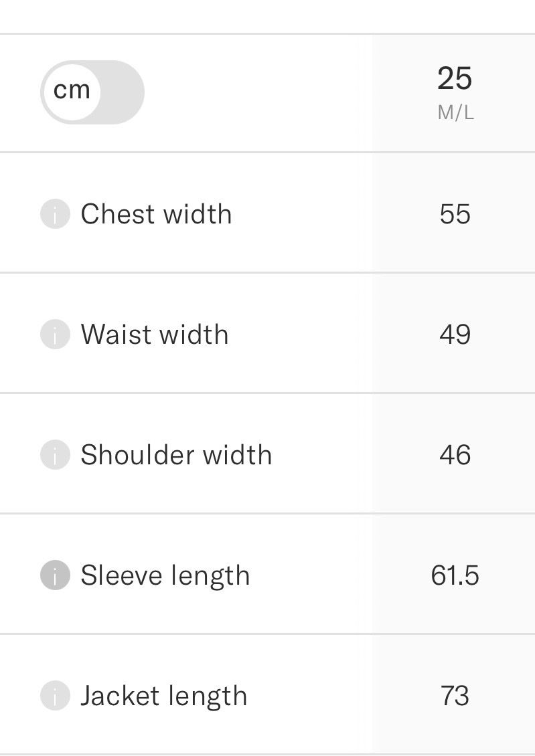Viewport: 535px width, 756px height.
Task: Open info icon beside Waist width
Action: (55, 334)
